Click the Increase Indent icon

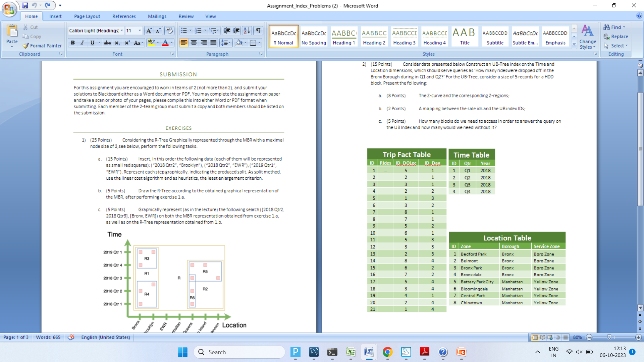pos(236,31)
